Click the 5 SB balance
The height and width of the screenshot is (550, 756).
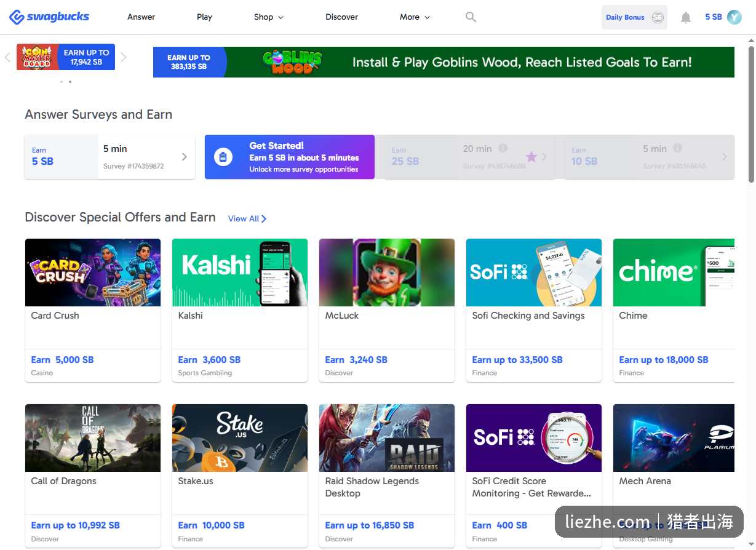pos(713,17)
